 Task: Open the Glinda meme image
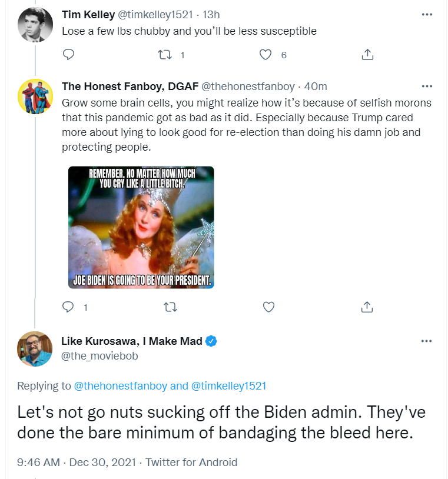point(141,227)
